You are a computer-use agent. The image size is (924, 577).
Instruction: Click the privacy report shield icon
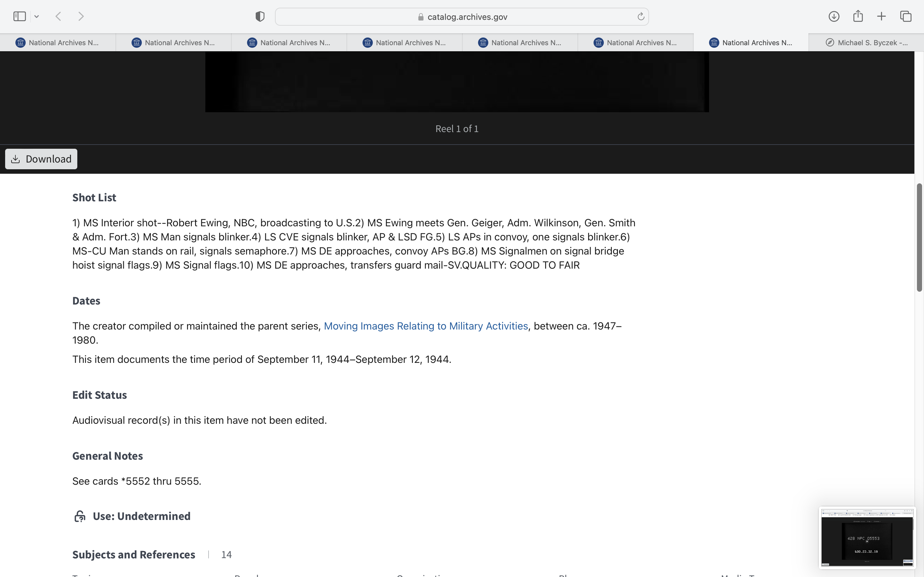click(x=260, y=16)
